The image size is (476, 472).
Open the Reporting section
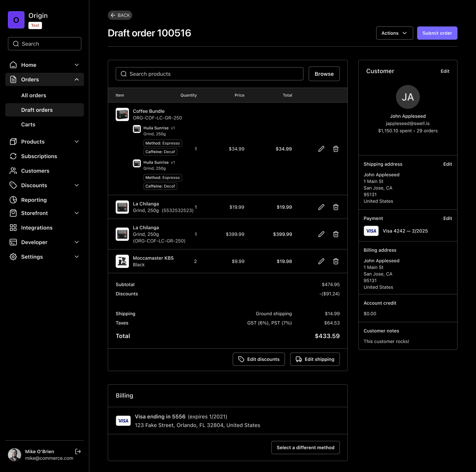tap(13, 199)
